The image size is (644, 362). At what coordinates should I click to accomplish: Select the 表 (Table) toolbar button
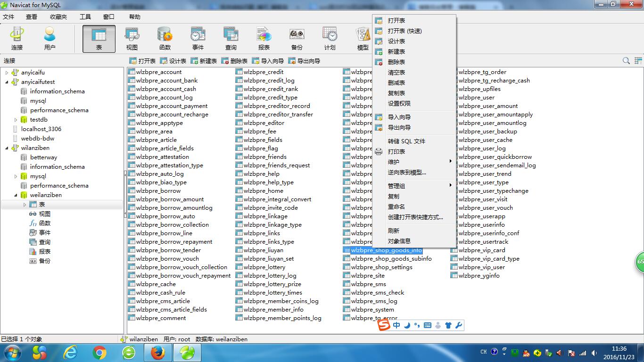[99, 39]
